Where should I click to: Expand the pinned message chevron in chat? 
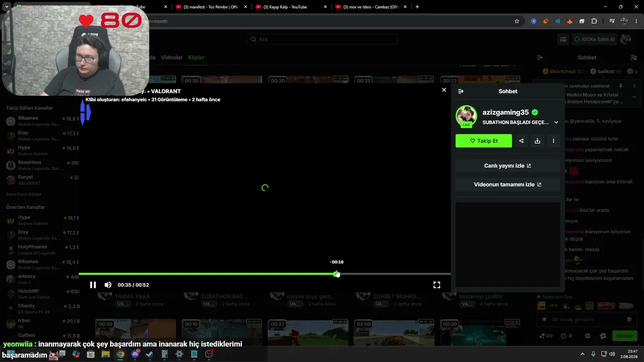(634, 96)
